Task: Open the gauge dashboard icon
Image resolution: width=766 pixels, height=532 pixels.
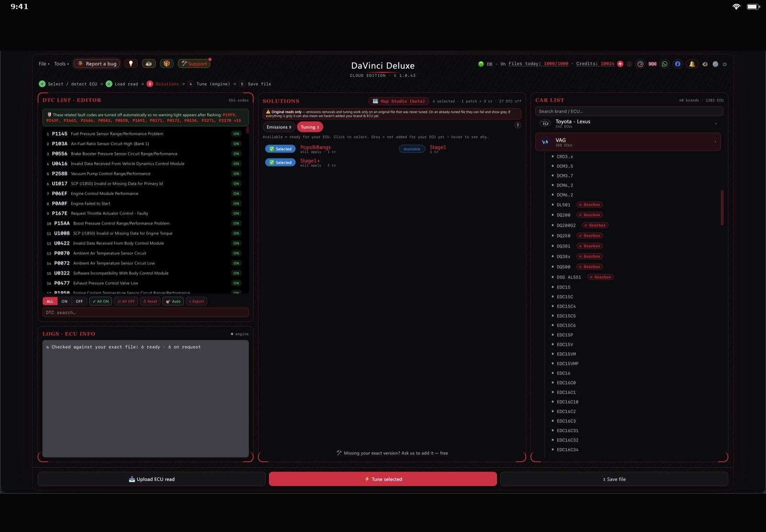Action: pos(640,64)
